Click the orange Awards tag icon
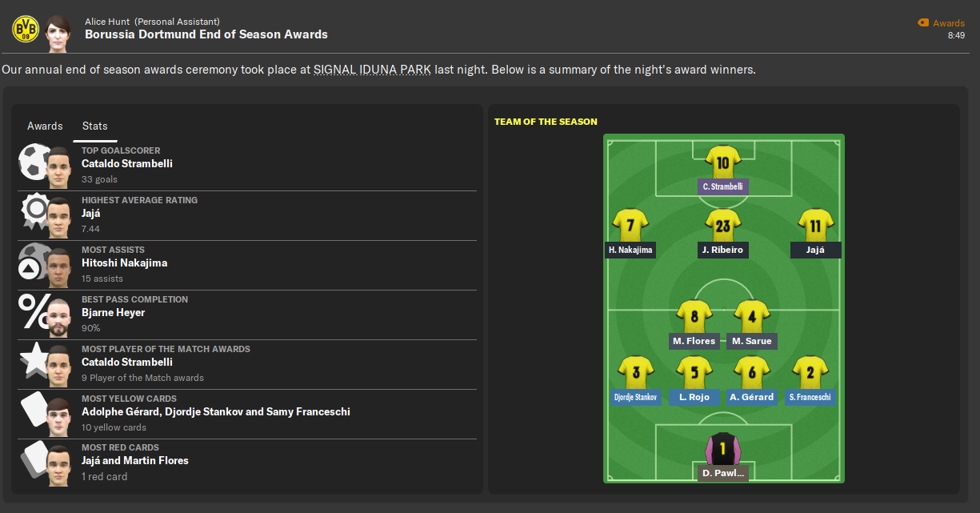This screenshot has height=513, width=980. (x=923, y=23)
